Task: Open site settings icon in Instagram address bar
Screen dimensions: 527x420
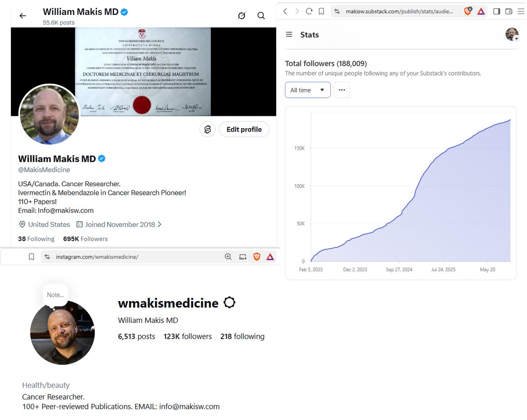Action: coord(47,257)
